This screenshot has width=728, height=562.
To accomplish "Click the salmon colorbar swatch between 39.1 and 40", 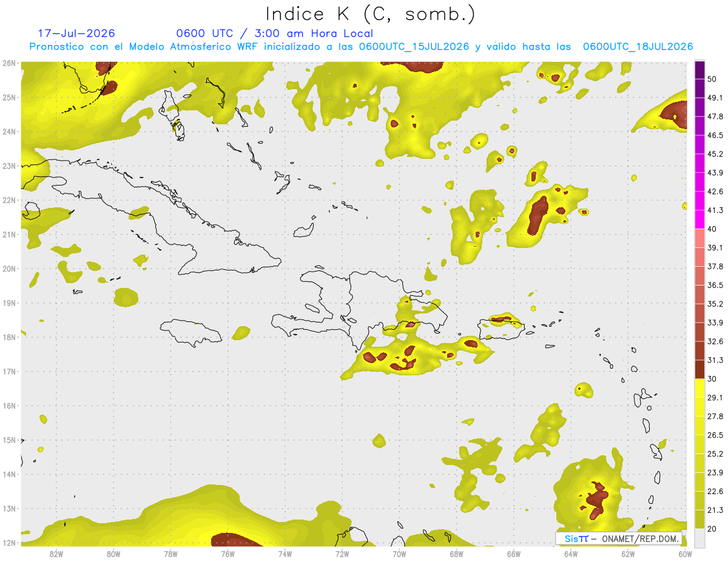I will pos(699,238).
